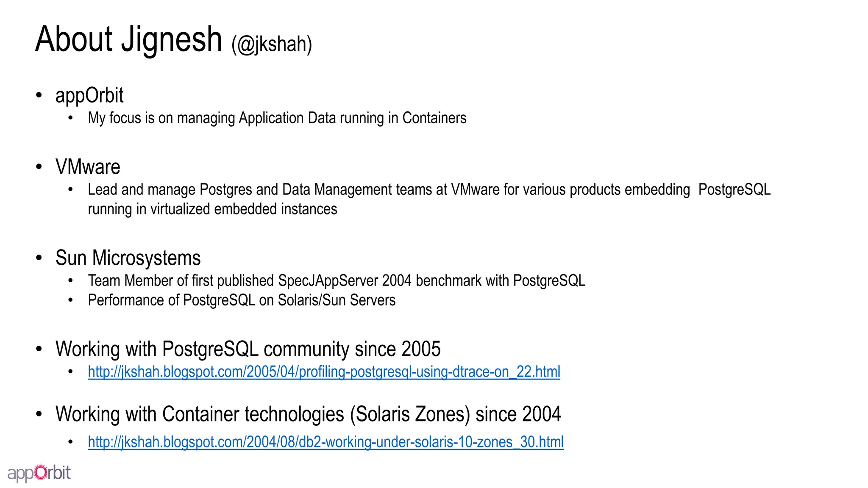This screenshot has width=868, height=488.
Task: Click the VMware bullet heading
Action: pos(88,167)
